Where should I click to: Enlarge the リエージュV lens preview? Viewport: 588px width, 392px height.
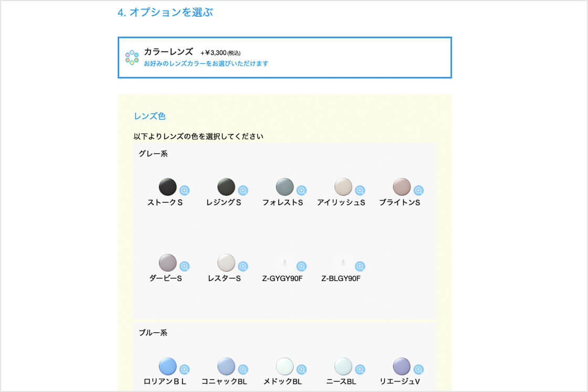point(418,369)
